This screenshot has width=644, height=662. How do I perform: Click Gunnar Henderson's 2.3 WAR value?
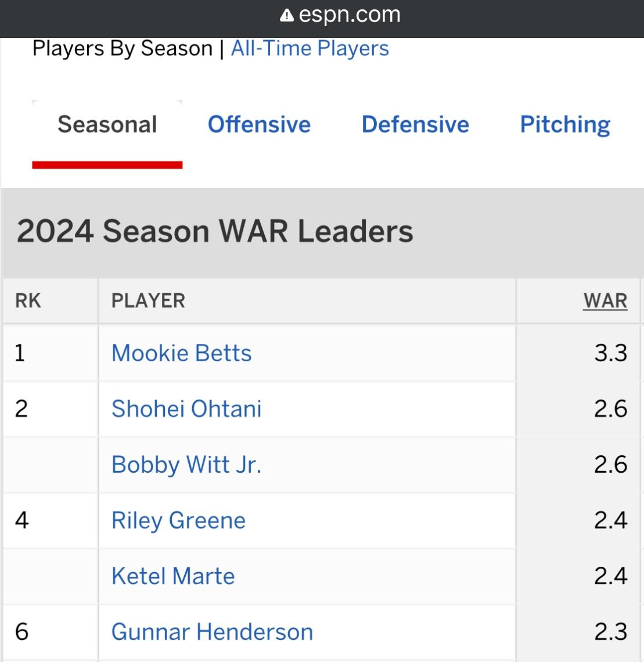[611, 632]
